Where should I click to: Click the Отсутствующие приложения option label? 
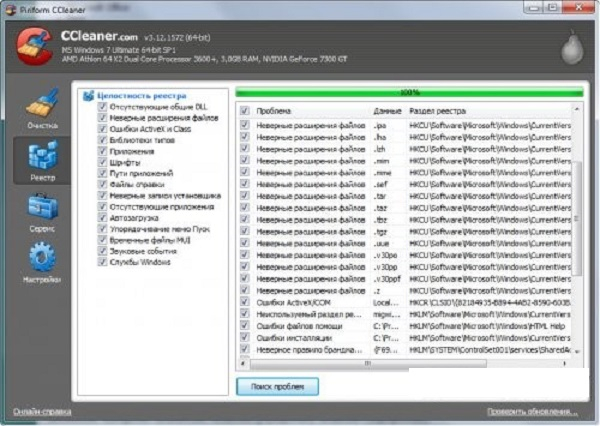(x=162, y=207)
